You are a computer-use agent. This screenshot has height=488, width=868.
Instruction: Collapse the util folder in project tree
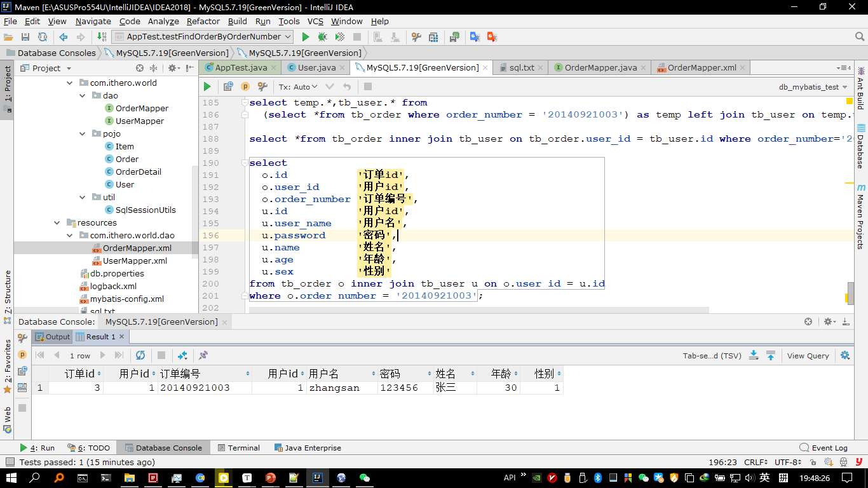pyautogui.click(x=83, y=197)
